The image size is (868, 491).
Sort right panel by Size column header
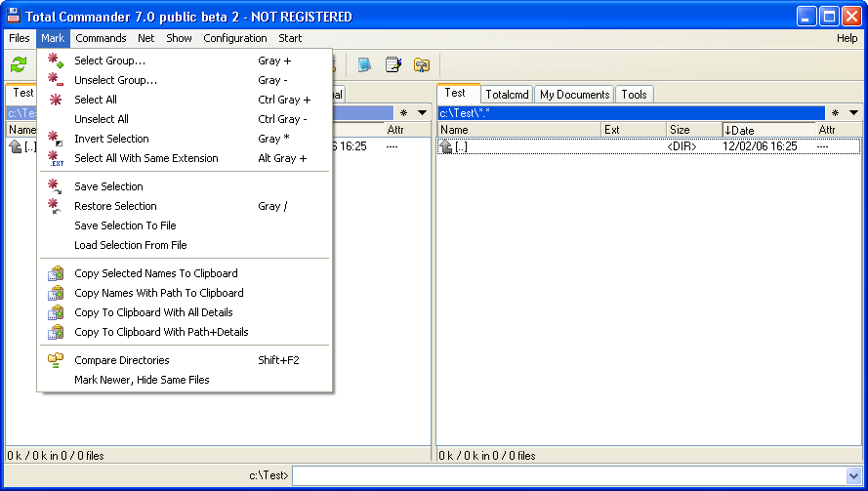(694, 130)
